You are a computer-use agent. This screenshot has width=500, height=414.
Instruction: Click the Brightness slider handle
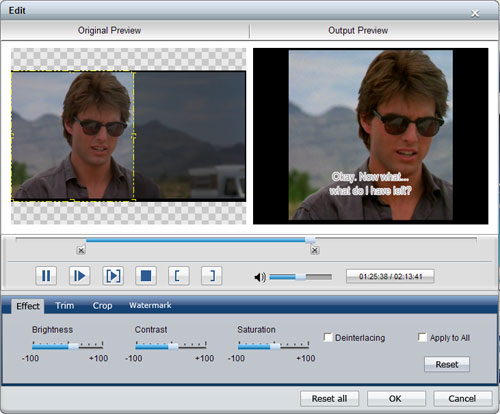[x=73, y=346]
